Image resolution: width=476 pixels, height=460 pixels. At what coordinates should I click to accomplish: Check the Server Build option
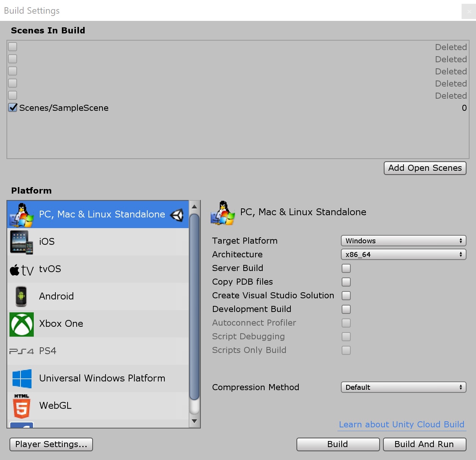coord(346,268)
